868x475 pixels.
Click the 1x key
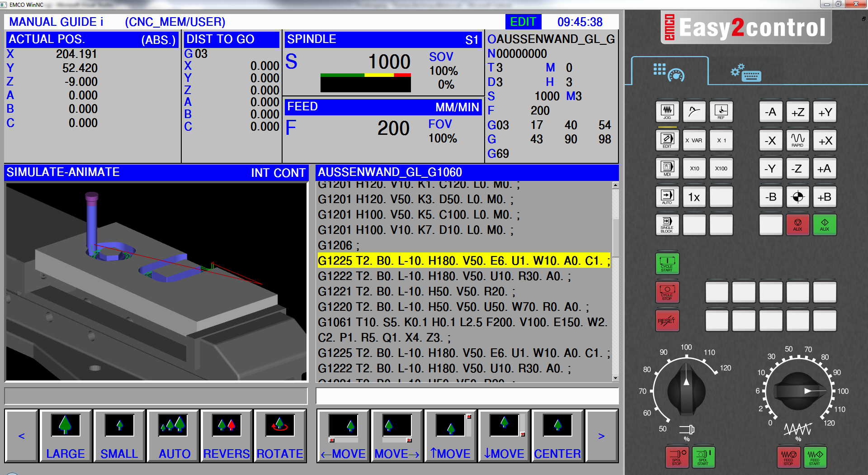[694, 197]
